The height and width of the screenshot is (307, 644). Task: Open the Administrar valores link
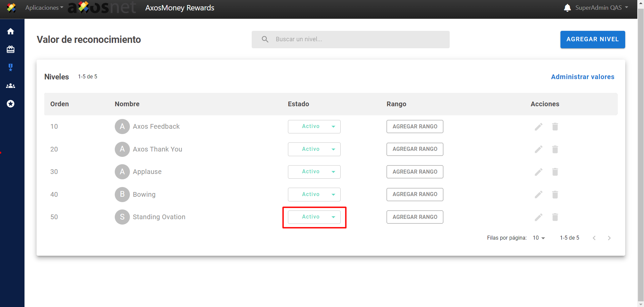click(x=582, y=77)
